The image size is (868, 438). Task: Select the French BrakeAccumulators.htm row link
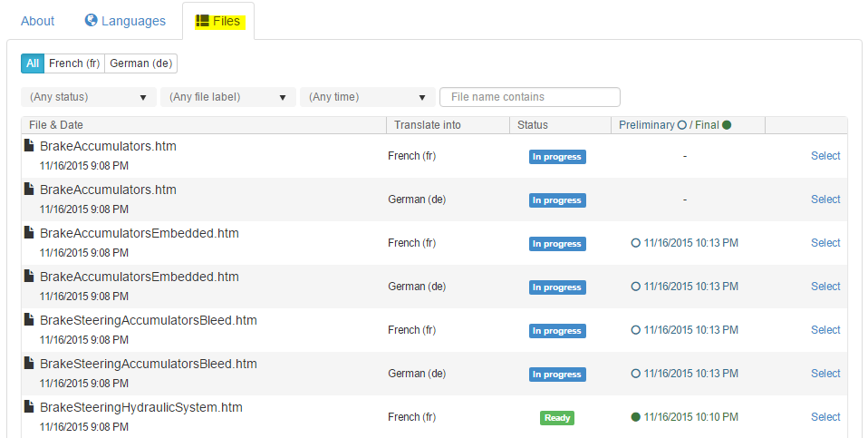click(x=825, y=156)
